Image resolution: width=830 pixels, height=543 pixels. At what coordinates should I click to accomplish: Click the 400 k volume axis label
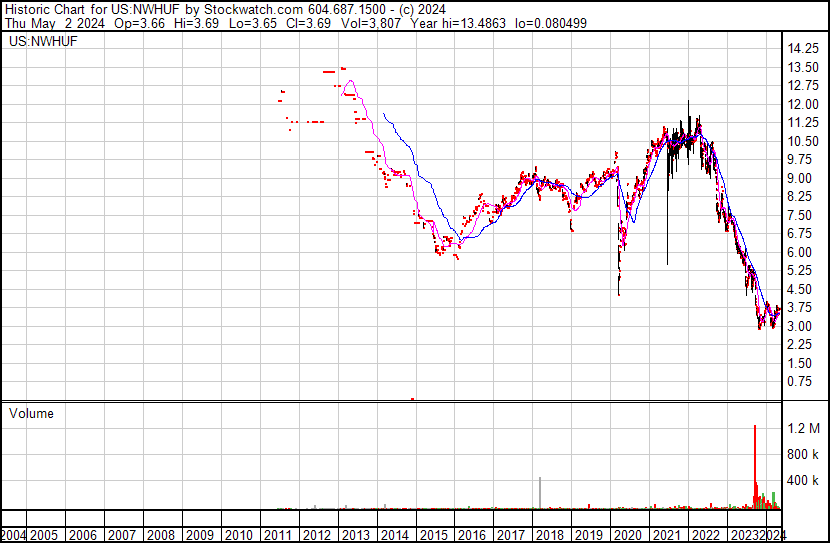(803, 480)
